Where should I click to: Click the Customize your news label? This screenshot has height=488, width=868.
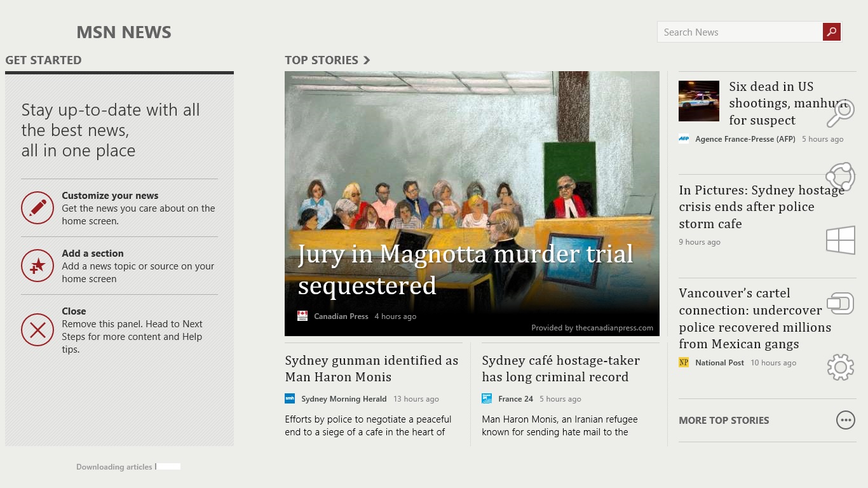(110, 196)
